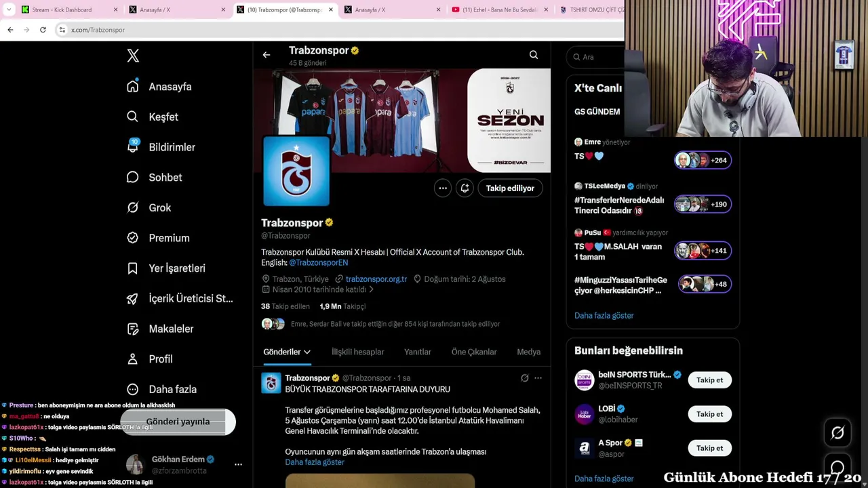The image size is (868, 488).
Task: Open Profil person icon
Action: pos(133,359)
